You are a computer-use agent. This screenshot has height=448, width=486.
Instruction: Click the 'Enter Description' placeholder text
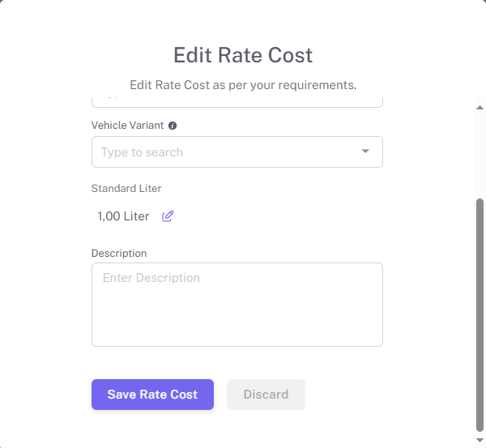tap(151, 278)
